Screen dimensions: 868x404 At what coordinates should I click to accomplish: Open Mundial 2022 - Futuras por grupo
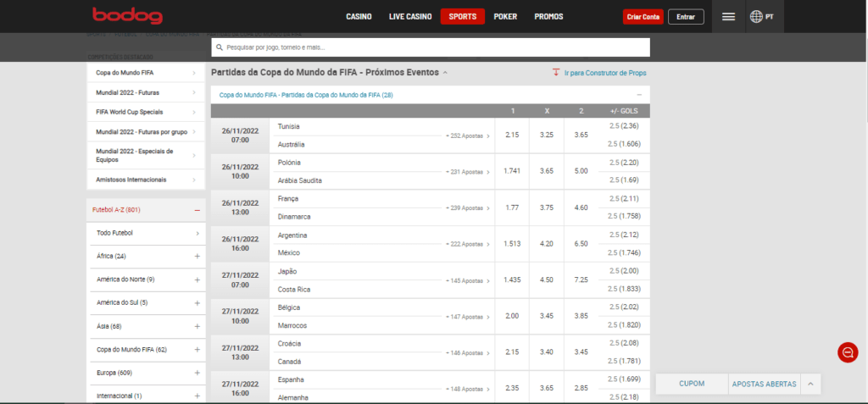click(146, 132)
